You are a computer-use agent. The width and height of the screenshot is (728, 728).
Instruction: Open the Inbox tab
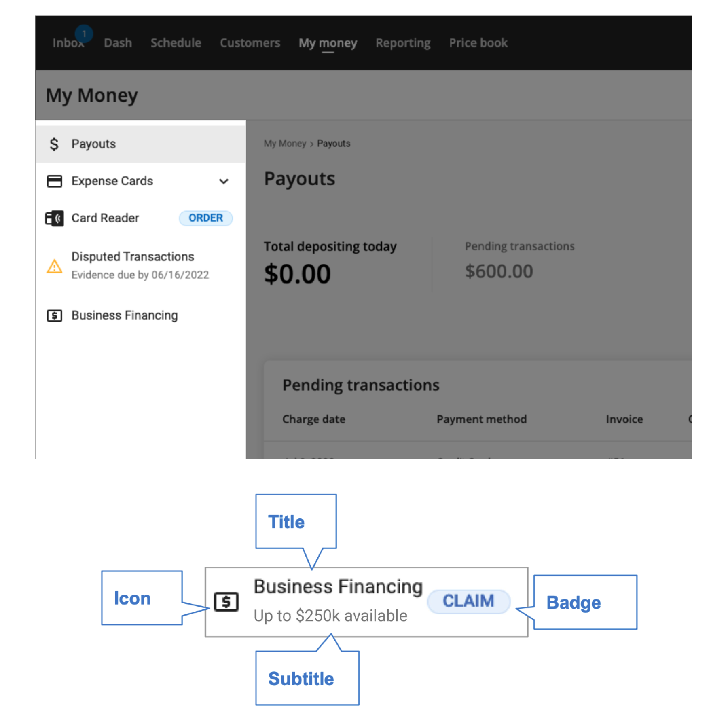pyautogui.click(x=67, y=43)
